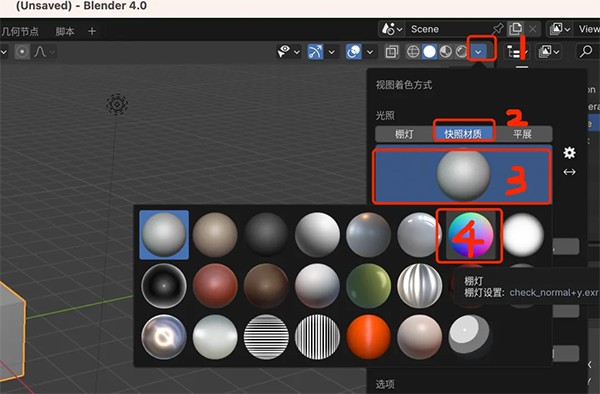
Task: Click the Scene name field
Action: pos(448,29)
